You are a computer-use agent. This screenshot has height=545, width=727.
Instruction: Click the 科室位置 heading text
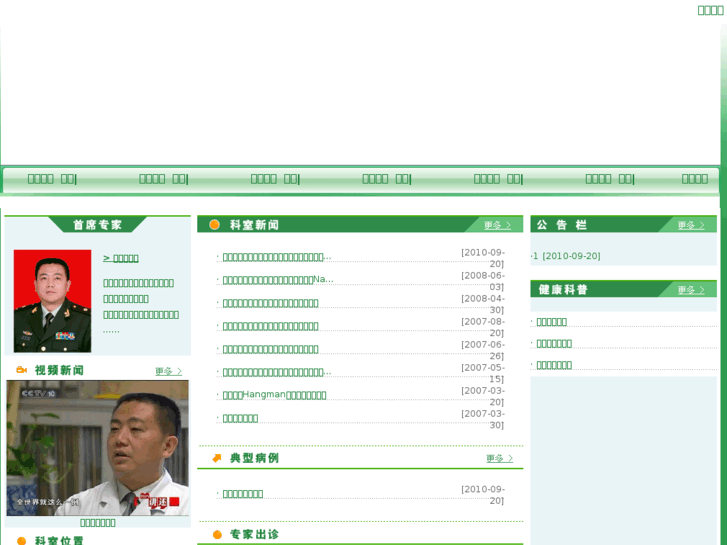point(59,541)
